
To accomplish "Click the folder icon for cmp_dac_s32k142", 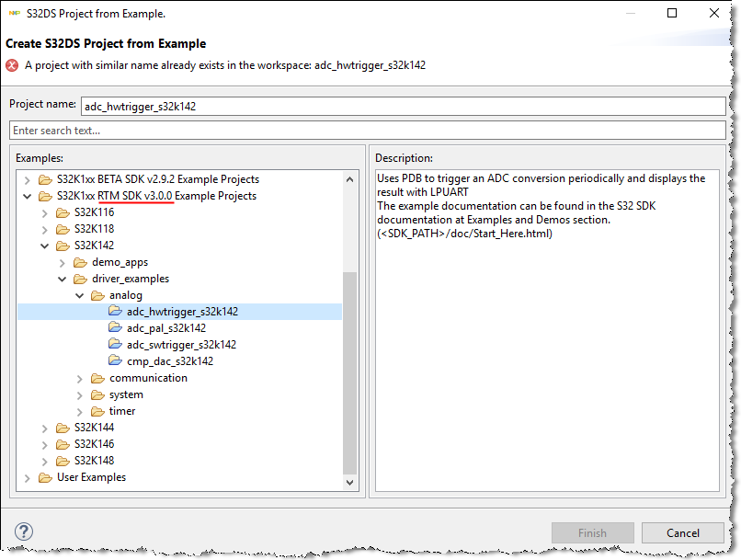I will (x=114, y=360).
